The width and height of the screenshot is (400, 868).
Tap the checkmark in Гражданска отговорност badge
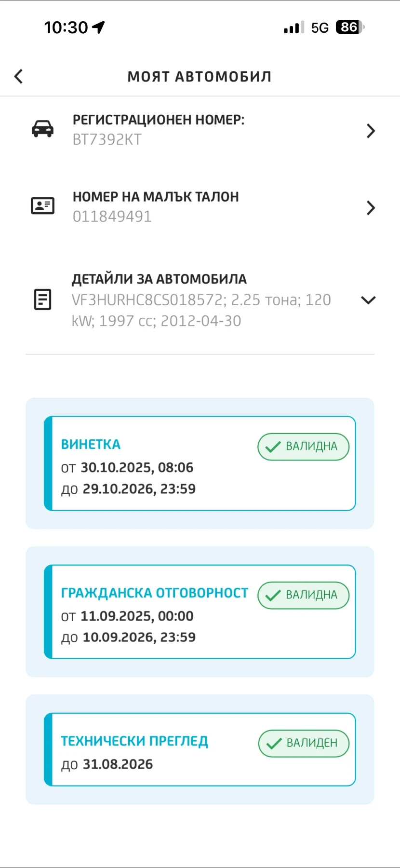point(273,596)
